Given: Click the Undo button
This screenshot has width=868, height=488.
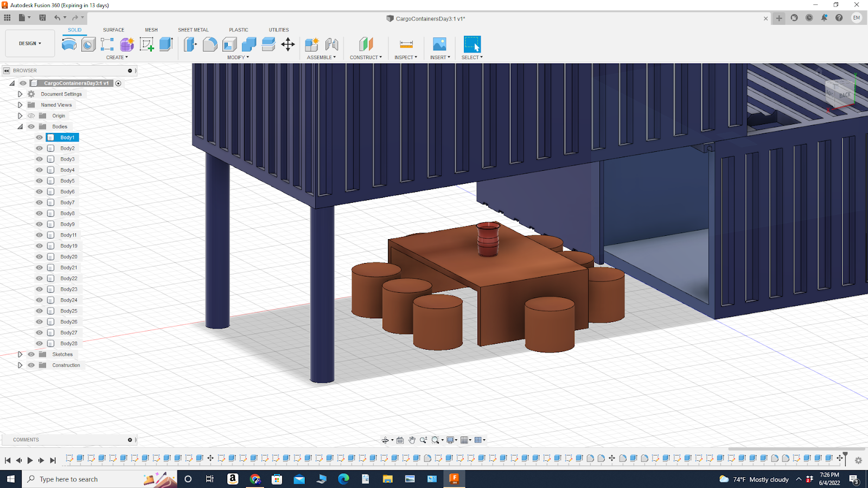Looking at the screenshot, I should [x=58, y=18].
